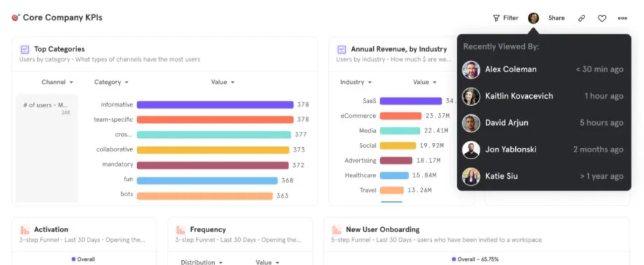Click the Travel revenue bar
This screenshot has width=644, height=265.
point(392,190)
